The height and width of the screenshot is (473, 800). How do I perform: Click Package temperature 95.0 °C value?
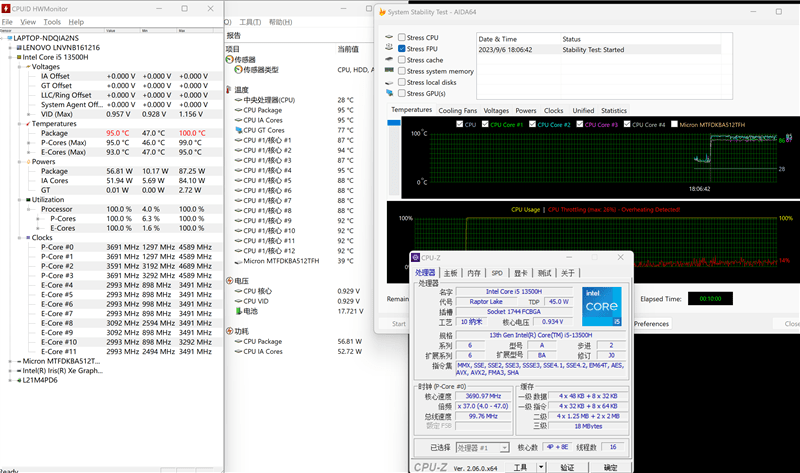(x=117, y=133)
